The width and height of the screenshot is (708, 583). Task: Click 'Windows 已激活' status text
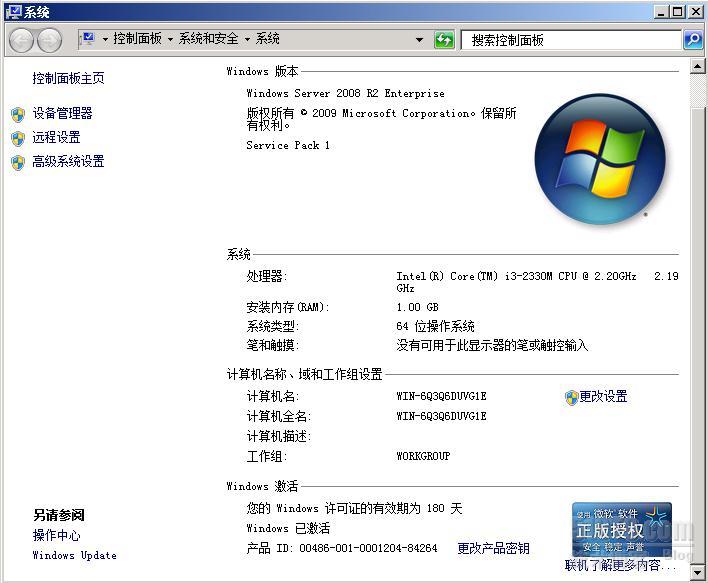(288, 528)
